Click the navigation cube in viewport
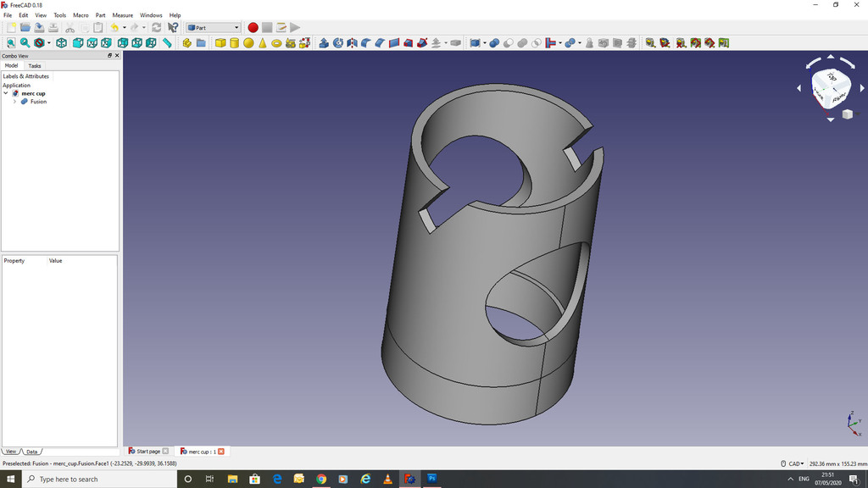Image resolution: width=868 pixels, height=488 pixels. point(830,86)
